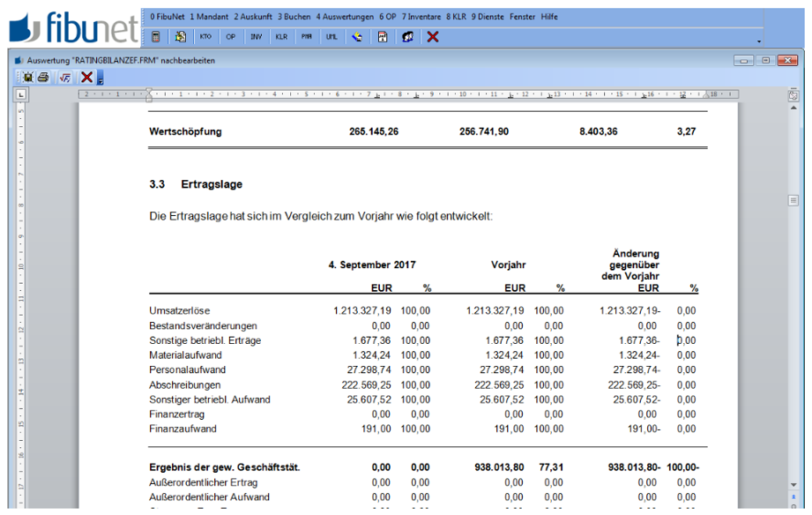Click the '3.3 Ertragslage' heading
This screenshot has height=515, width=812.
coord(196,184)
